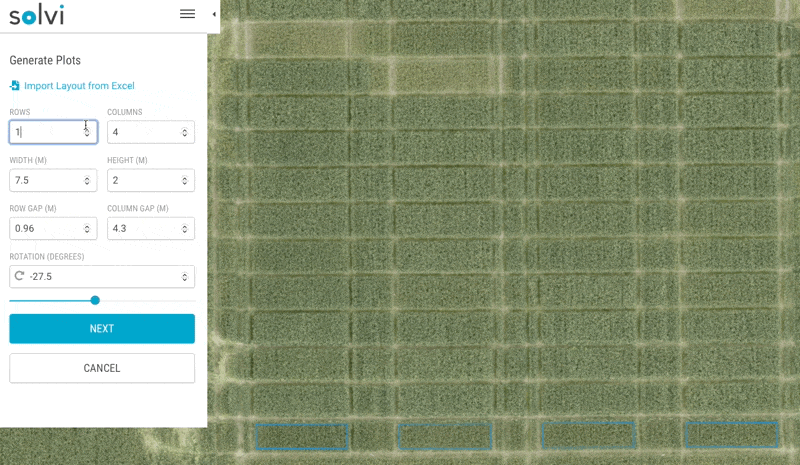This screenshot has height=465, width=800.
Task: Click the Row Gap spinner arrows
Action: pos(87,229)
